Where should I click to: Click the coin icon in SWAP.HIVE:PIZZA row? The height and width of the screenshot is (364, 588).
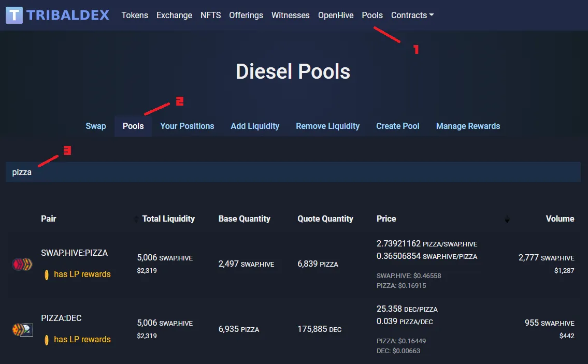[x=47, y=275]
